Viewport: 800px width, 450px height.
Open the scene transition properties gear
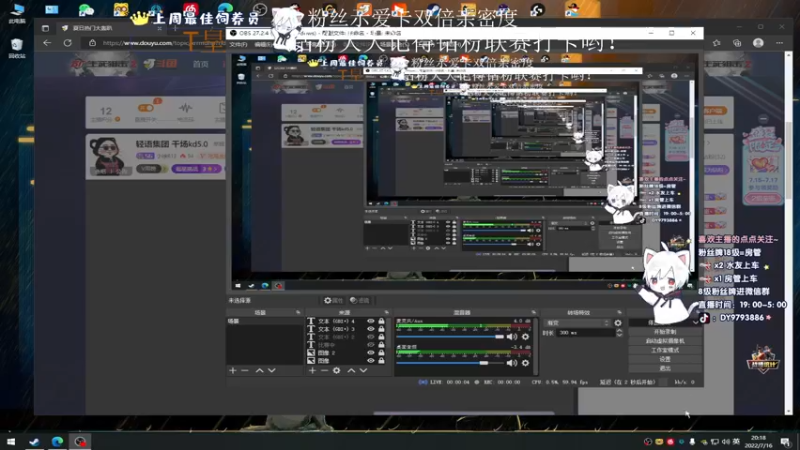(618, 323)
